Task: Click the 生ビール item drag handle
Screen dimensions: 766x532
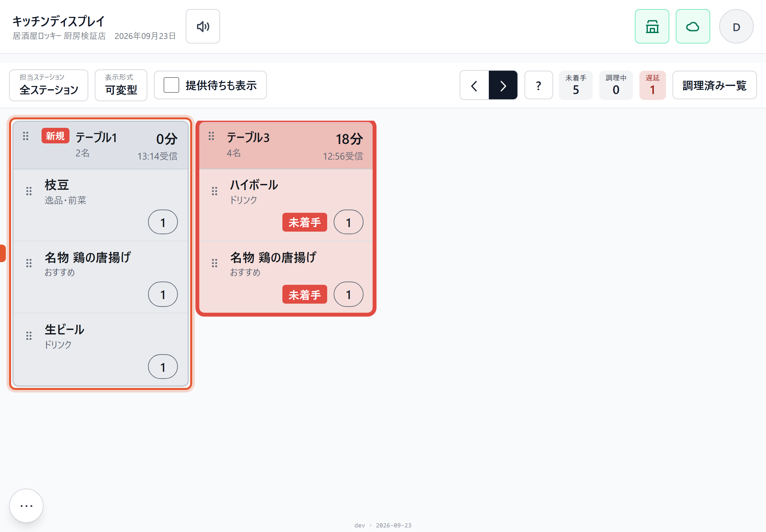Action: tap(29, 336)
